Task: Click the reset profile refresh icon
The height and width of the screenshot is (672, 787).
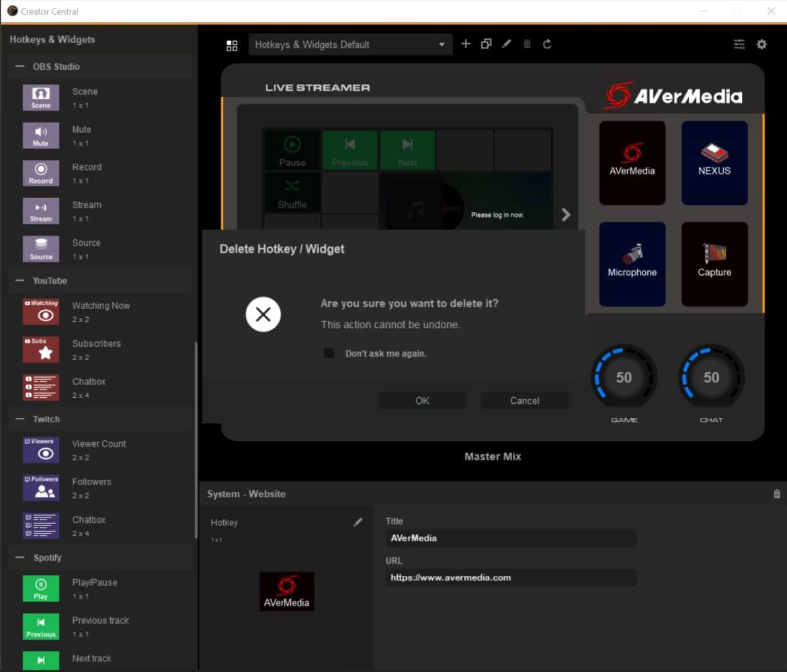Action: 547,44
